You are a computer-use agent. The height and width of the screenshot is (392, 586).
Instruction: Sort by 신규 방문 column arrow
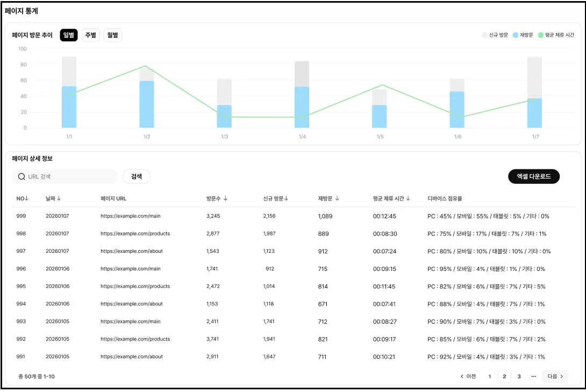286,198
